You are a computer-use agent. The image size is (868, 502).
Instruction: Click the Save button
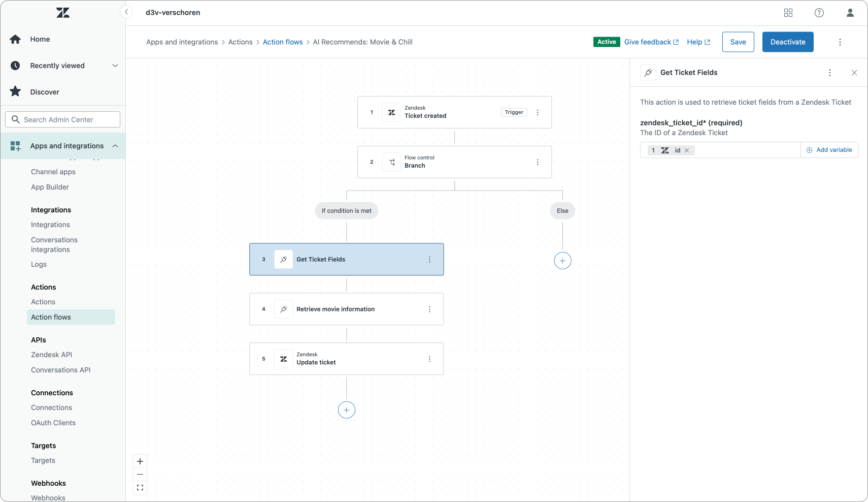point(738,42)
